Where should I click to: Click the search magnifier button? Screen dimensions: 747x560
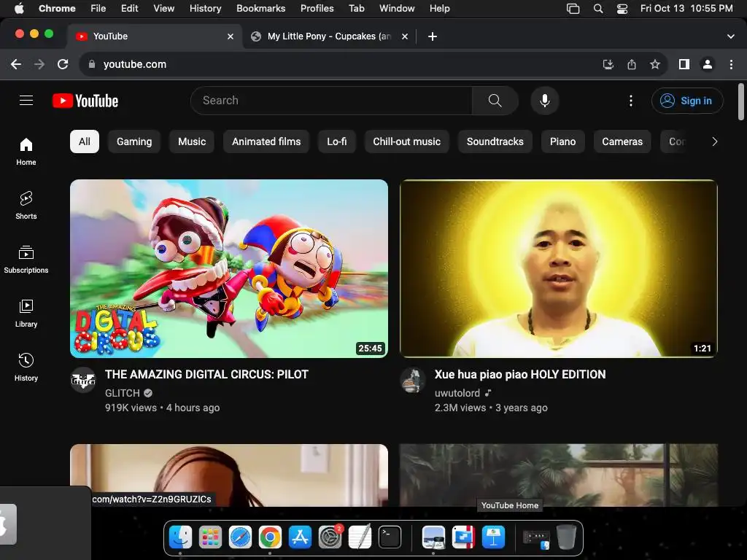pyautogui.click(x=495, y=101)
